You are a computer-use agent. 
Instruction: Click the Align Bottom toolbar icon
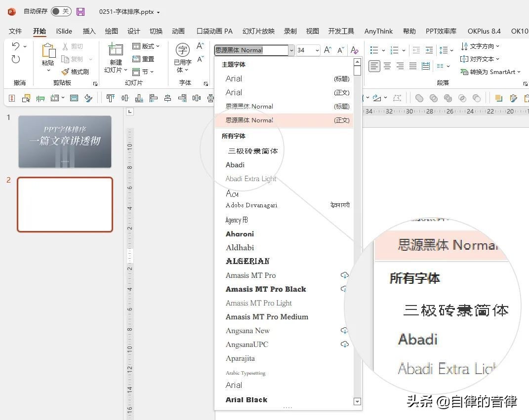[139, 98]
